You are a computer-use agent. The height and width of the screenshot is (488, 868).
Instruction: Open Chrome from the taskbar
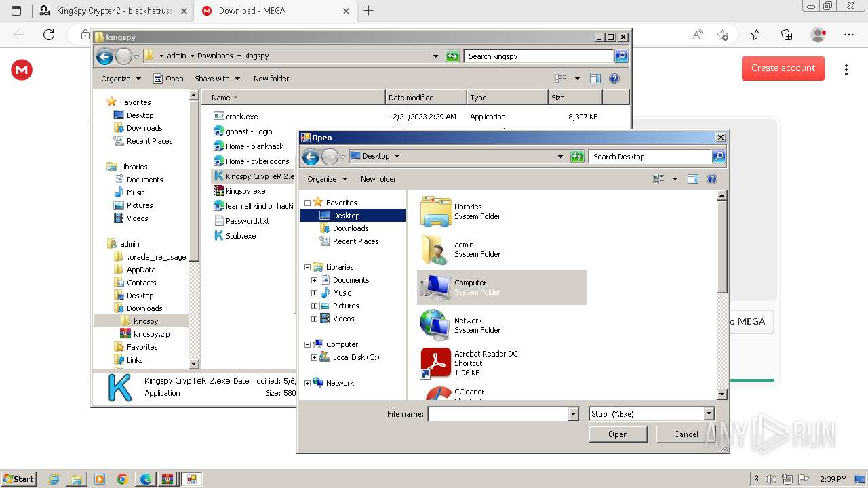tap(123, 479)
